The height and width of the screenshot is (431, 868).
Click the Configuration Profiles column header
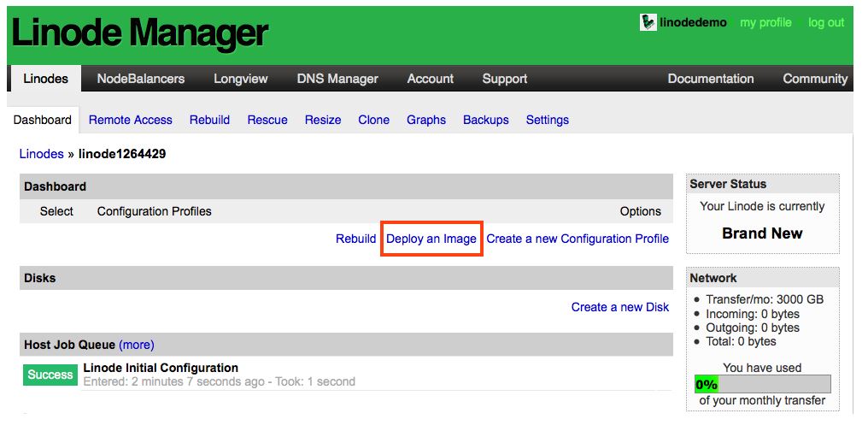(x=154, y=211)
